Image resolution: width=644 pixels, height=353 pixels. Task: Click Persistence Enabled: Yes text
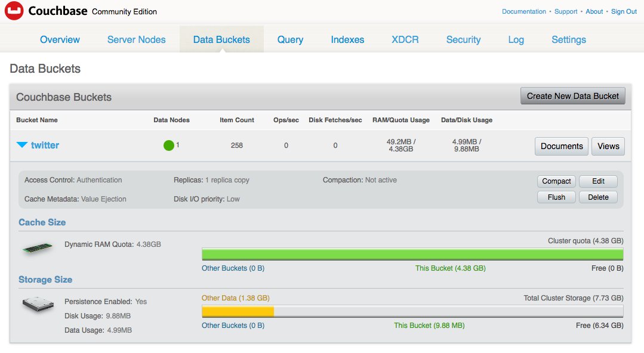coord(106,302)
